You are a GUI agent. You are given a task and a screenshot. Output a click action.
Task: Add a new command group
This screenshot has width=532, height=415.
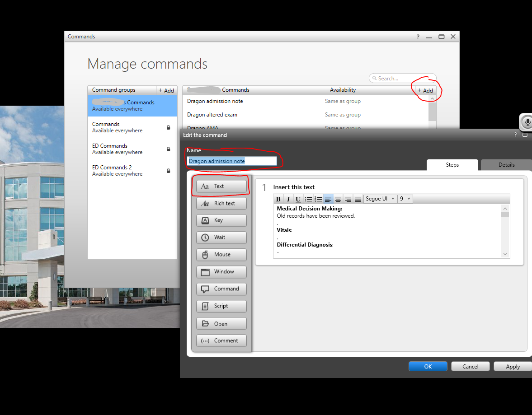pyautogui.click(x=166, y=90)
